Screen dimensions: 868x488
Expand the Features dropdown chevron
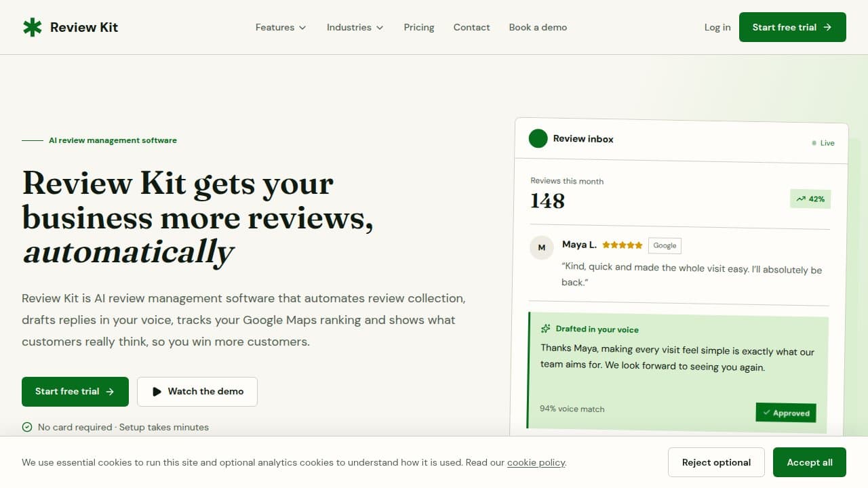click(302, 28)
